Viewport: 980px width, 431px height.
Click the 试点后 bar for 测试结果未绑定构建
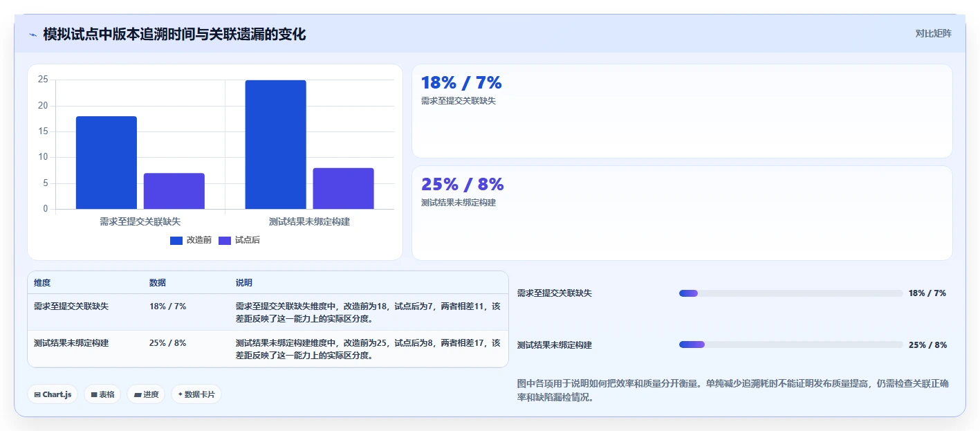pyautogui.click(x=343, y=188)
